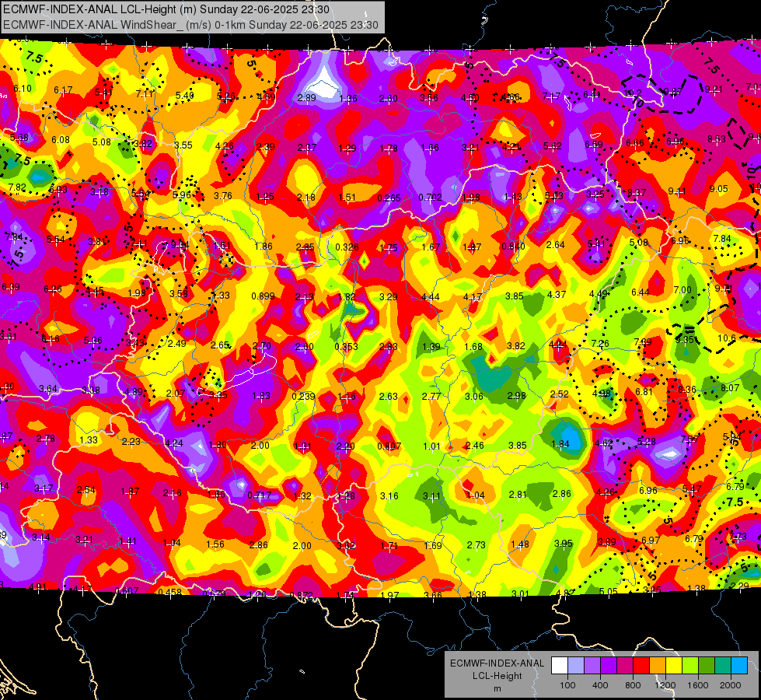Click the wind shear value 6.17
Screen dimensions: 761x700
(63, 90)
